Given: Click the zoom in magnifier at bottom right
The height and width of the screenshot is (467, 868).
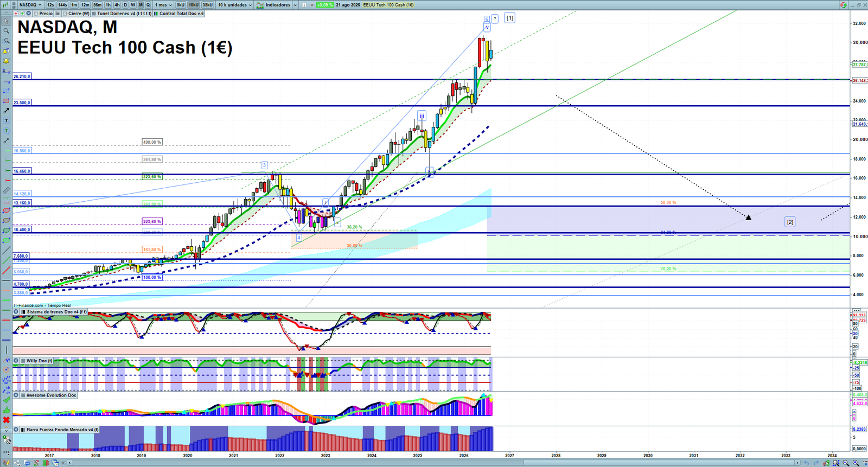Looking at the screenshot, I should pos(856,463).
